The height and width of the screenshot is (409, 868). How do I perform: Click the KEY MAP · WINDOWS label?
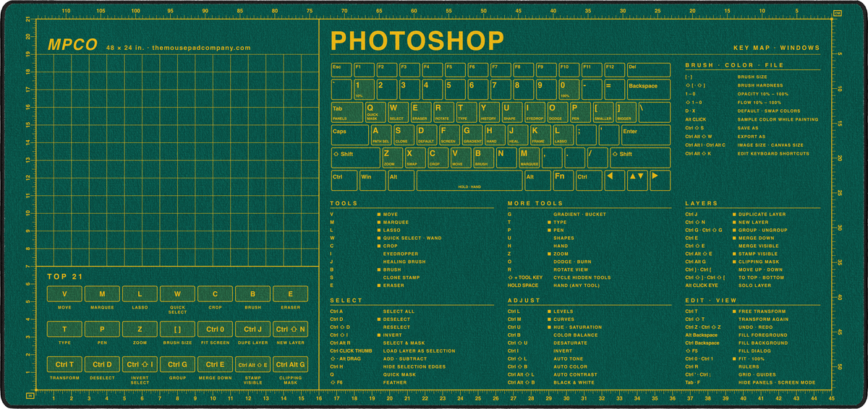(776, 48)
